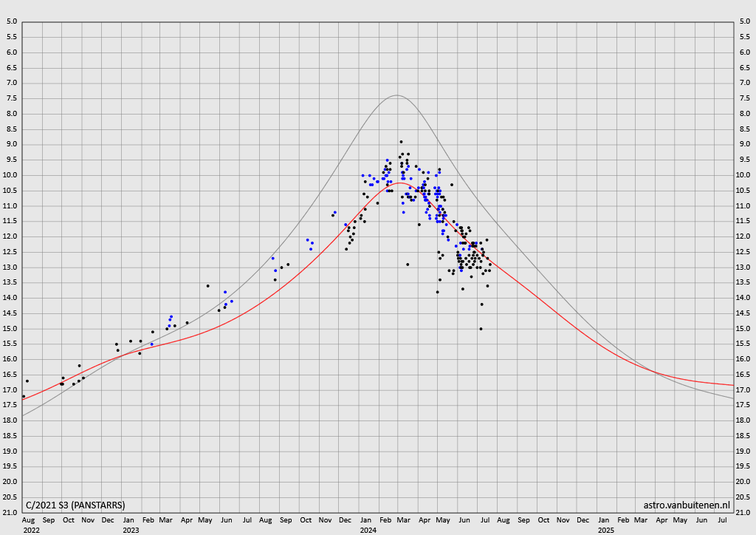
Task: Click the 21.0 label on the right axis
Action: click(x=744, y=513)
